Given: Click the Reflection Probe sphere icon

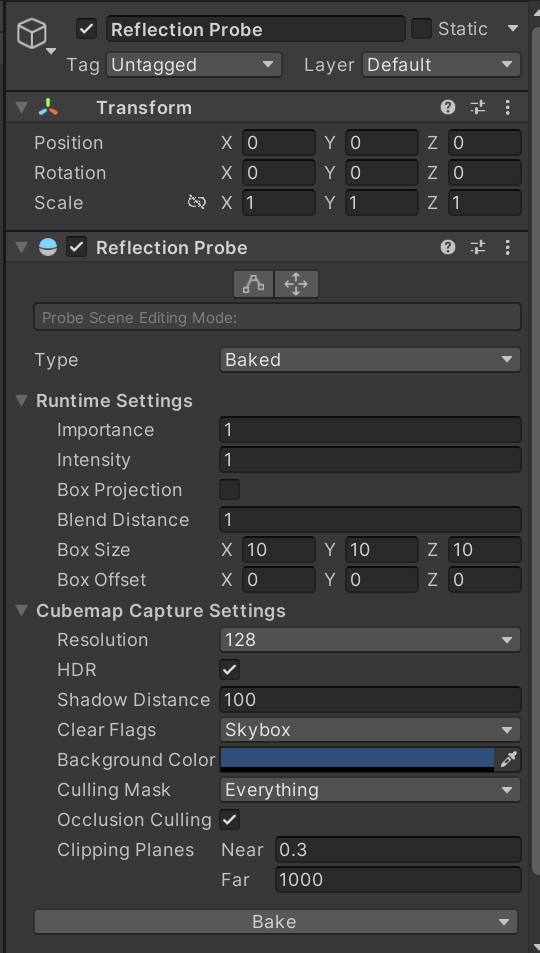Looking at the screenshot, I should [48, 247].
